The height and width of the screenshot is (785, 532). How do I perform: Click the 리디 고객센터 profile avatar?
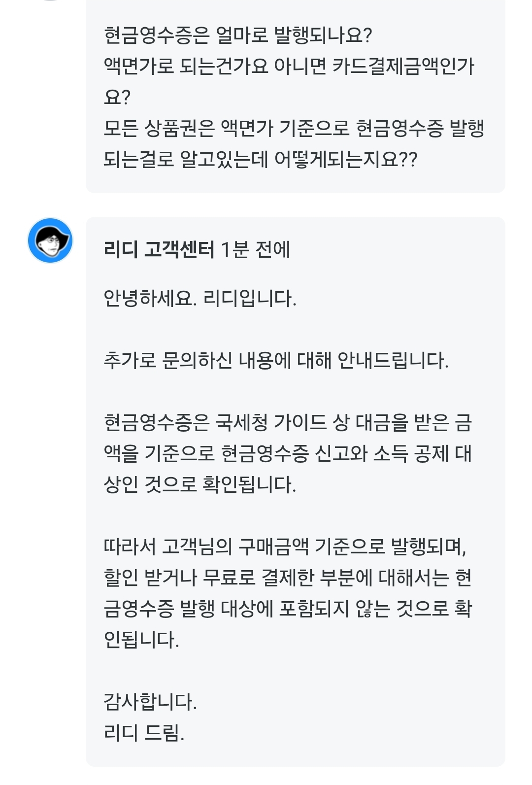coord(50,240)
